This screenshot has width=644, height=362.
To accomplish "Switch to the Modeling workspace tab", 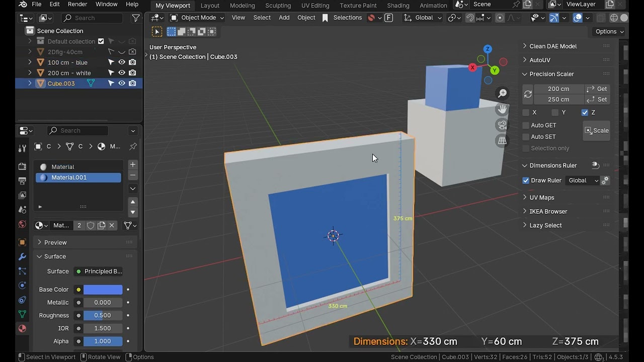I will 243,6.
